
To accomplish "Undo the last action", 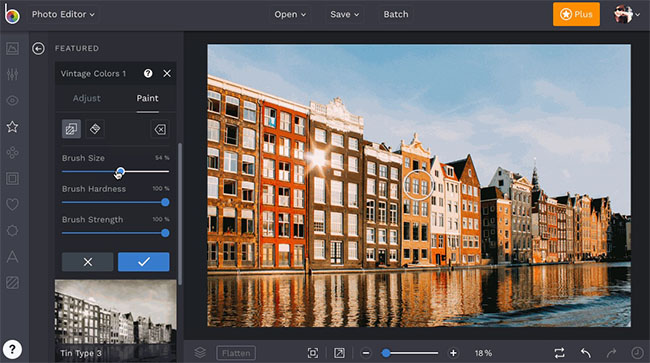I will pos(585,353).
